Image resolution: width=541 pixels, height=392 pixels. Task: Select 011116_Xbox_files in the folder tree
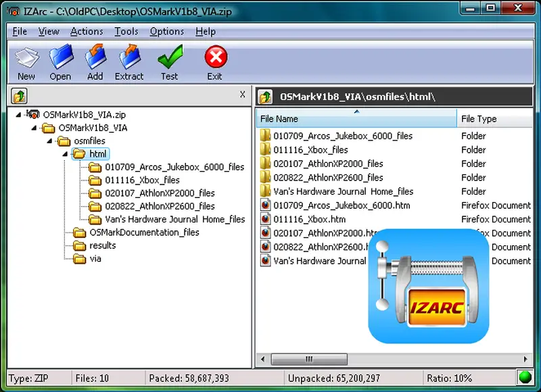[142, 180]
